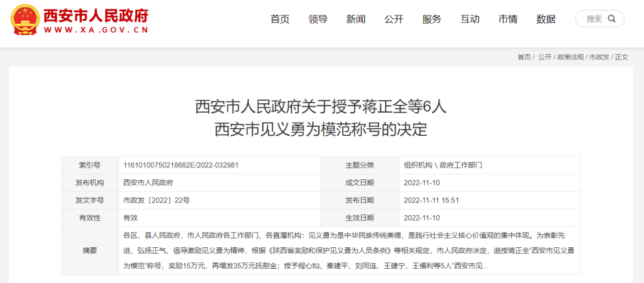Open the 政策法规 breadcrumb link
Image resolution: width=644 pixels, height=283 pixels.
point(570,57)
